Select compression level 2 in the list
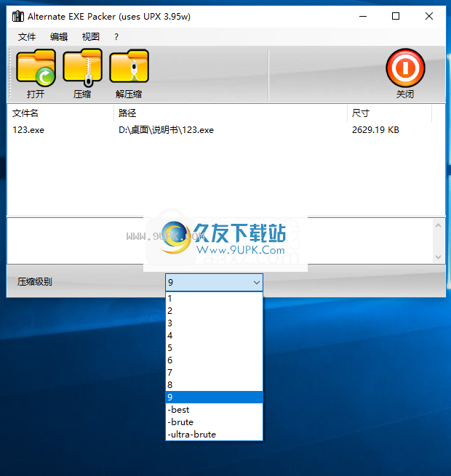 tap(215, 311)
